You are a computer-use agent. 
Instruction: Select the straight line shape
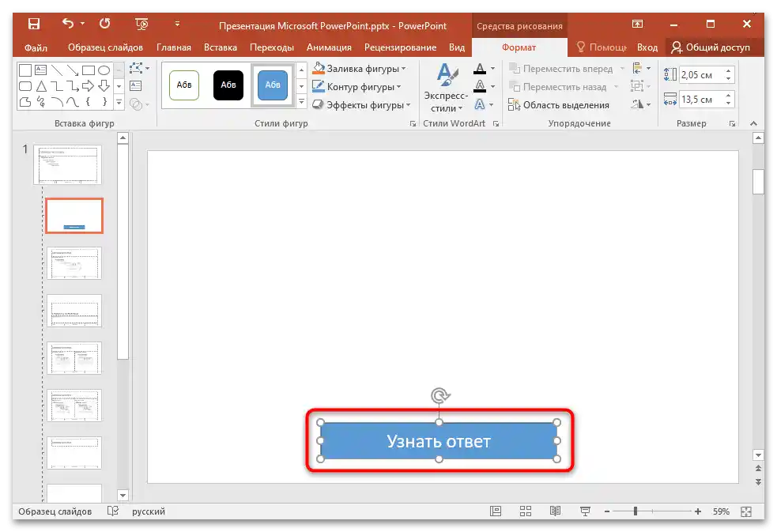tap(56, 70)
